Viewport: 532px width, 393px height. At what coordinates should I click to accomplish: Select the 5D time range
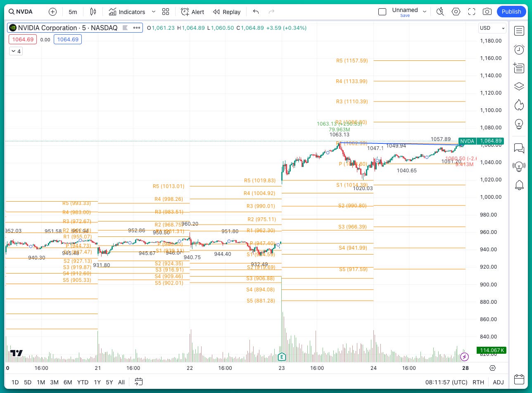[28, 382]
